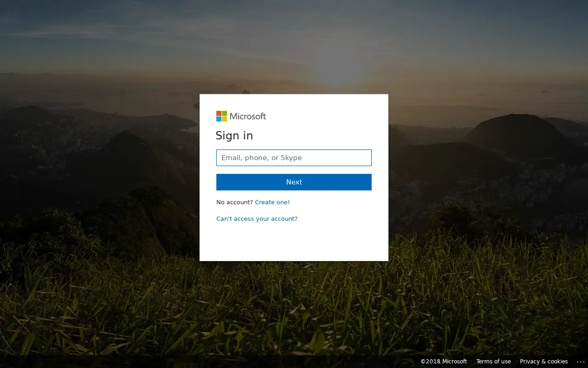Screen dimensions: 588x368
Task: Focus the Email, phone, or Skype field
Action: [294, 158]
